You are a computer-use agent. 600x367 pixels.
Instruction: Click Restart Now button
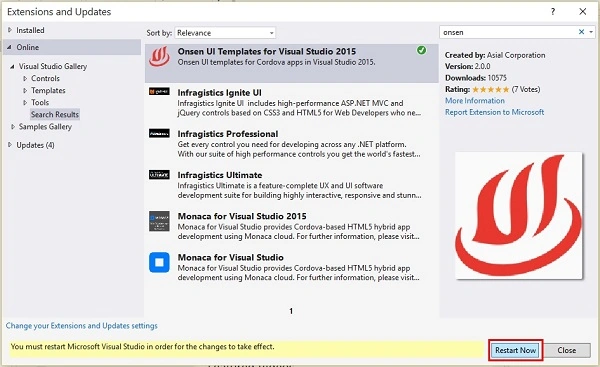click(x=515, y=350)
